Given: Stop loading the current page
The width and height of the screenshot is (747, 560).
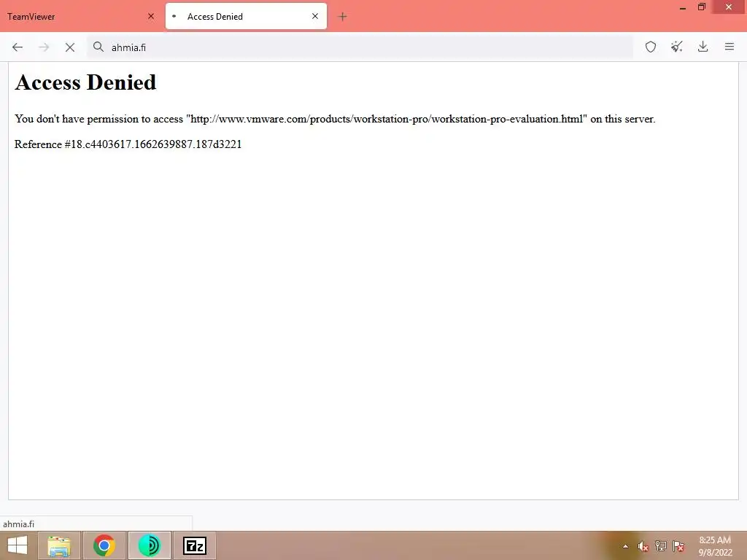Looking at the screenshot, I should 70,47.
